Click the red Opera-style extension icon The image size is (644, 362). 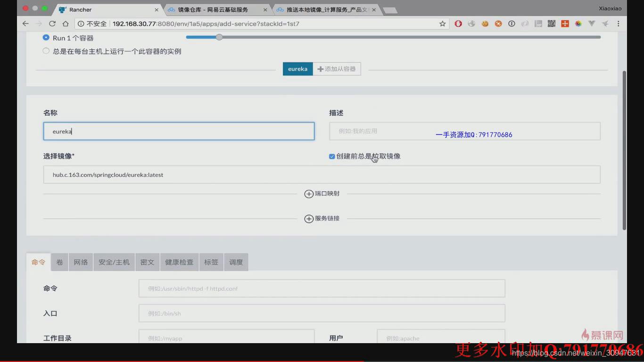(458, 24)
